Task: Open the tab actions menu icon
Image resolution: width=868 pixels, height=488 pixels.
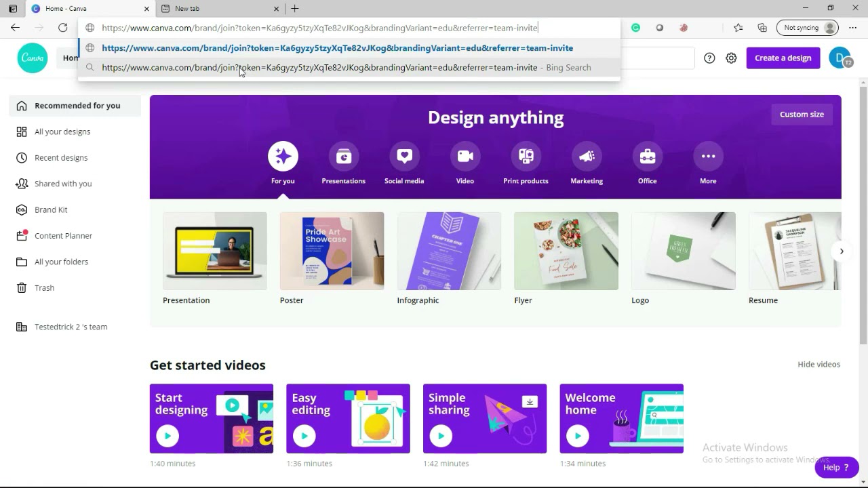Action: (x=12, y=9)
